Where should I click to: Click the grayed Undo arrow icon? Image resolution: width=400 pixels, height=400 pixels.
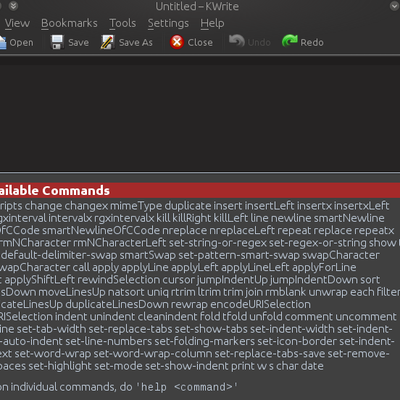237,42
